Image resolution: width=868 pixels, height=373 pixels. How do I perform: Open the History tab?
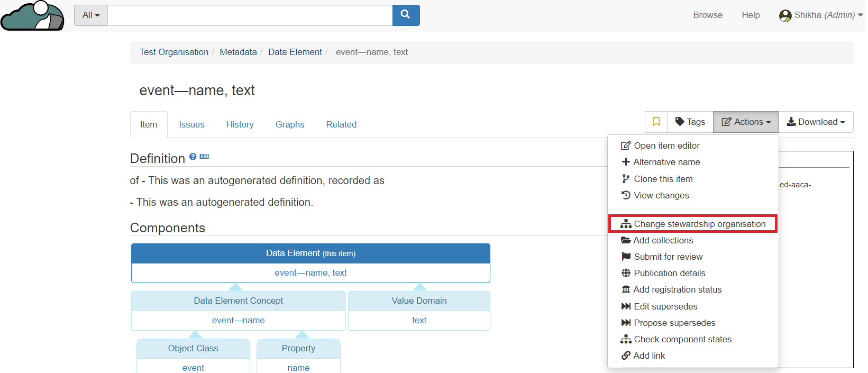pos(240,124)
